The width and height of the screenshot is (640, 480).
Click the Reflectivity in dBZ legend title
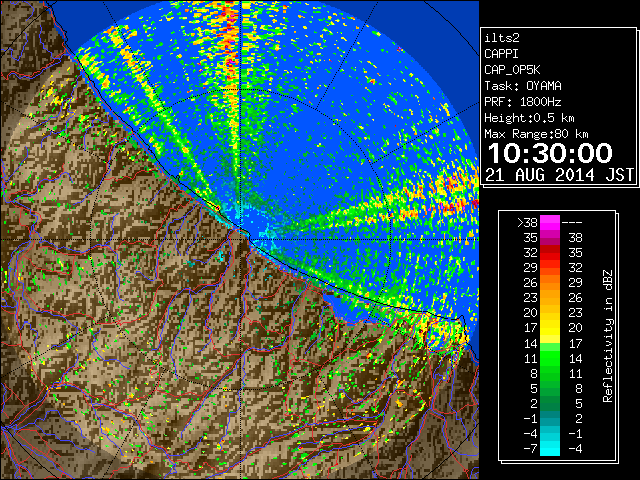607,336
